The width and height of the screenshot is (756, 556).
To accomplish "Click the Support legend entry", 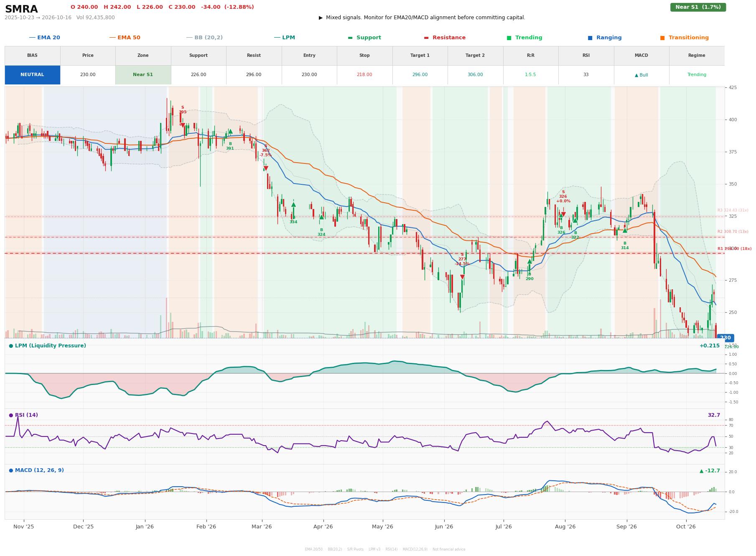I will tap(364, 38).
